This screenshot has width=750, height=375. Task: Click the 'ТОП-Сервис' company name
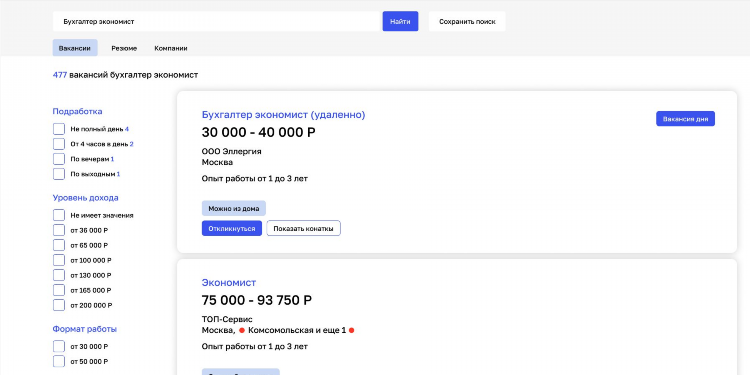227,319
